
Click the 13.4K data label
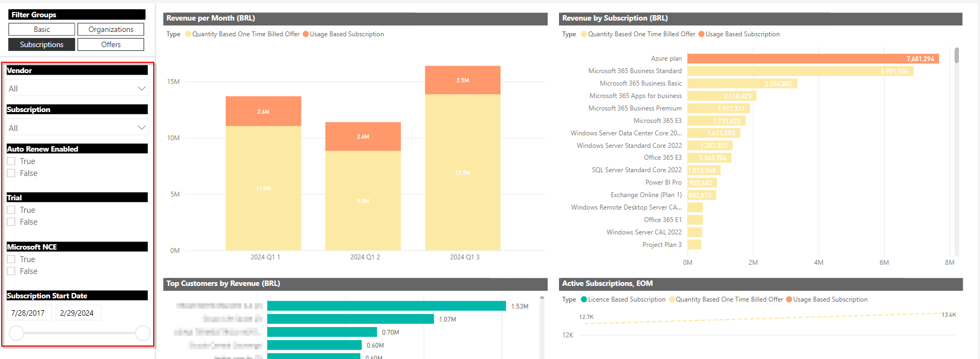point(949,315)
